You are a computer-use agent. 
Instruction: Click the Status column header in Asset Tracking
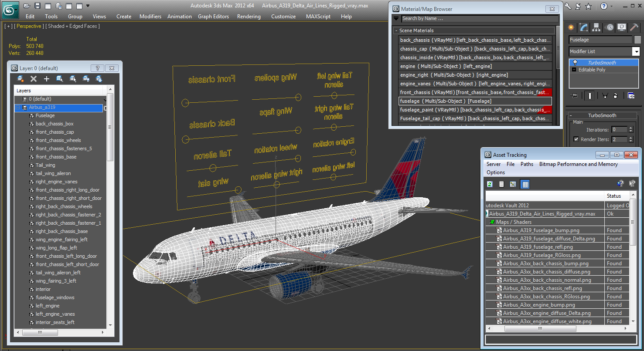tap(617, 196)
